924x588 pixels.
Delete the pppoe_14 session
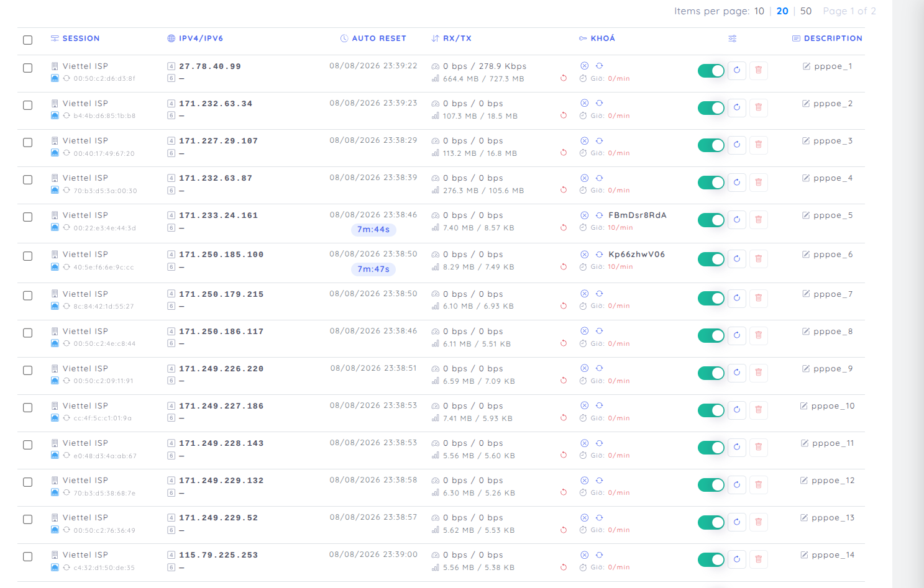(x=759, y=559)
